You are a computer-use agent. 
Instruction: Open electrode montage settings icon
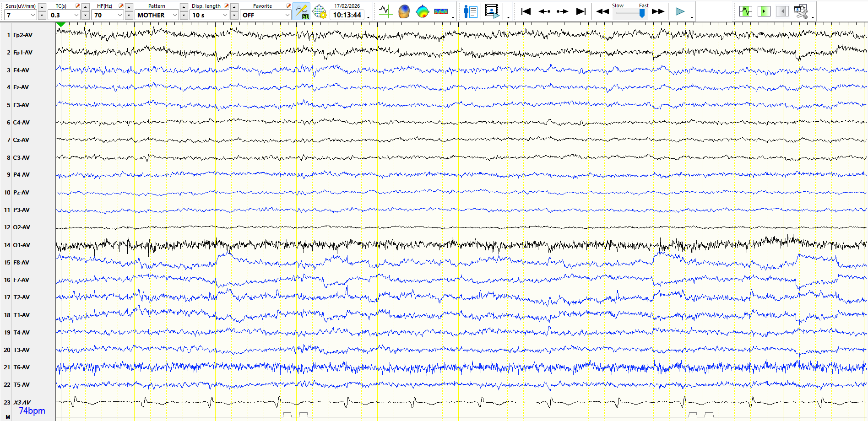319,11
